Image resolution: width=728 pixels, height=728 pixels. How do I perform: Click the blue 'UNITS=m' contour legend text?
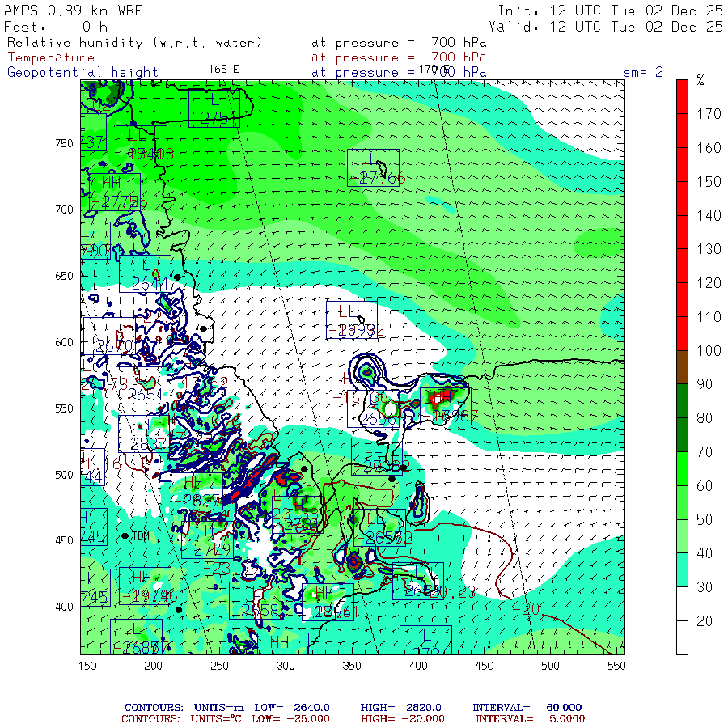(218, 708)
